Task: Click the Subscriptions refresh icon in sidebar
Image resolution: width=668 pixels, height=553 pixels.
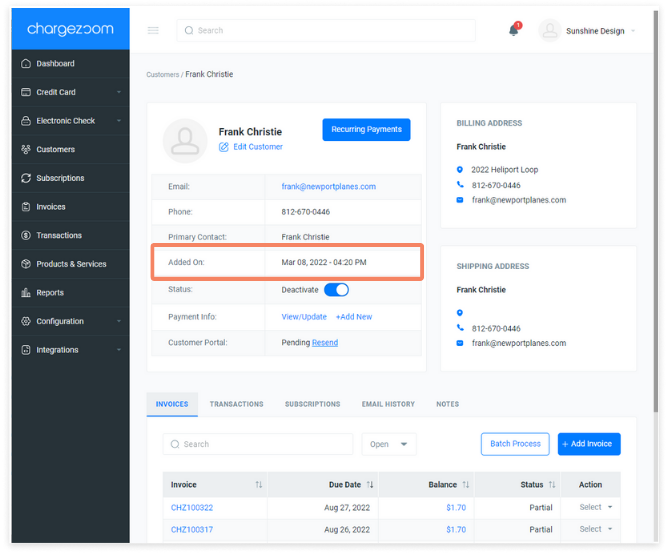Action: click(26, 178)
